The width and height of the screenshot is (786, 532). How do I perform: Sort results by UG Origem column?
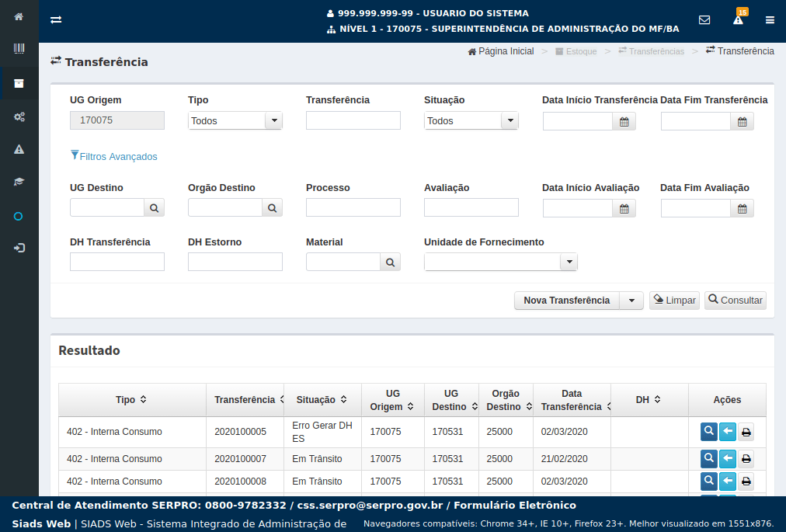[x=392, y=400]
